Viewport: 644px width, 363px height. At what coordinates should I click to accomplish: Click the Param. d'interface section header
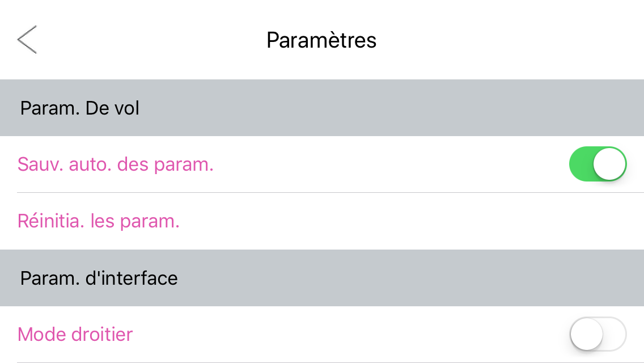99,278
